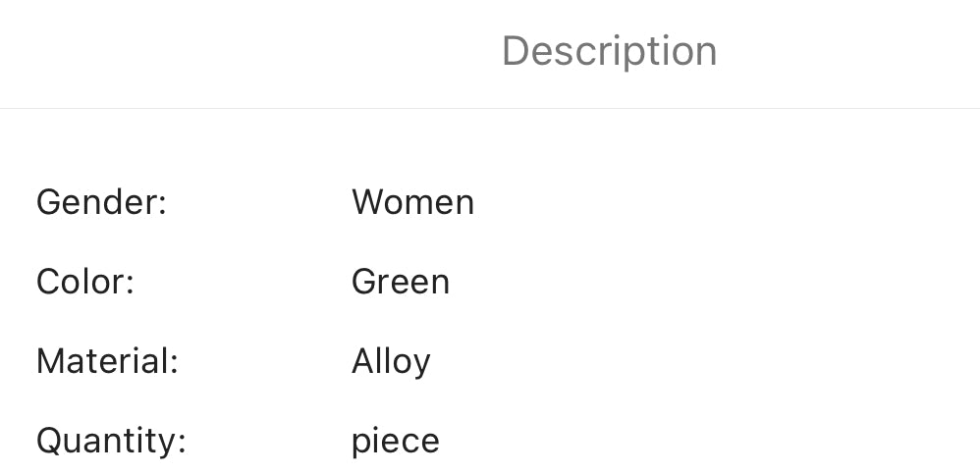This screenshot has height=474, width=980.
Task: Tap the word Alloy
Action: point(391,361)
